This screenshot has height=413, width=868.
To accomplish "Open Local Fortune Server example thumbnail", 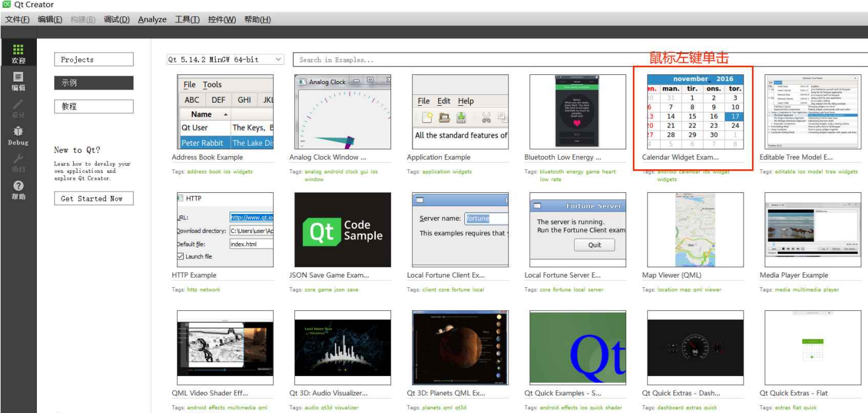I will point(577,230).
